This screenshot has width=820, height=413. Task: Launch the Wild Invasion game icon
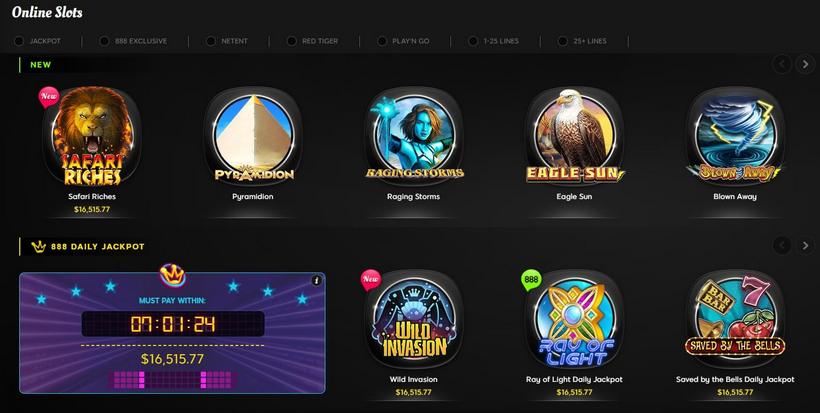click(x=414, y=319)
